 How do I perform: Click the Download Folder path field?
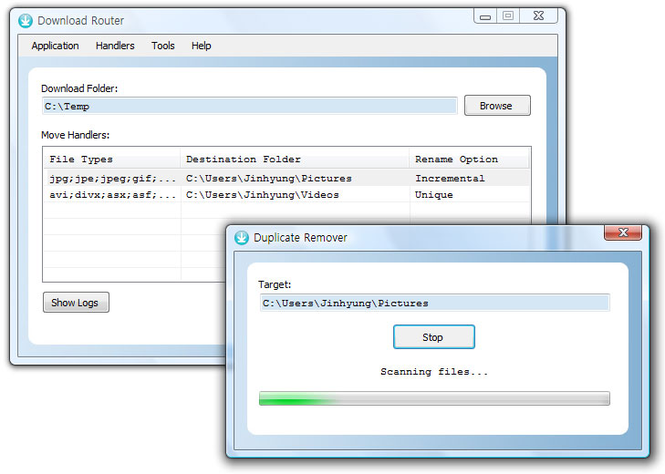[x=250, y=106]
